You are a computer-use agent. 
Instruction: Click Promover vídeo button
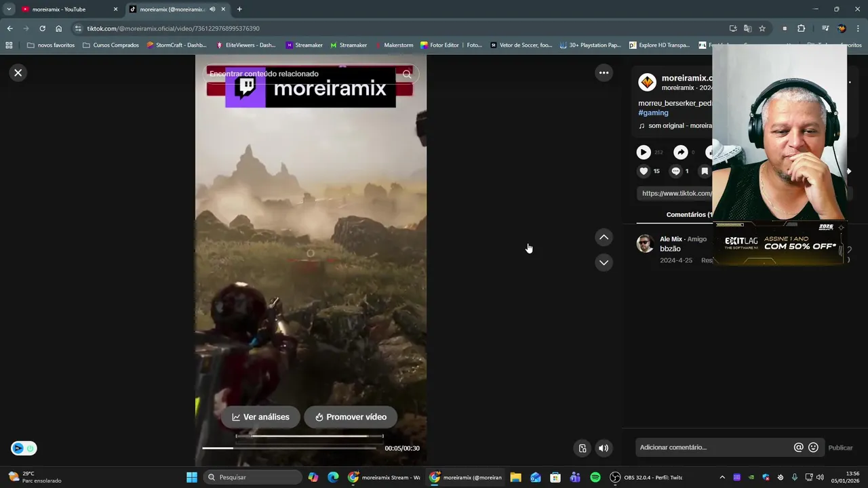pyautogui.click(x=350, y=417)
